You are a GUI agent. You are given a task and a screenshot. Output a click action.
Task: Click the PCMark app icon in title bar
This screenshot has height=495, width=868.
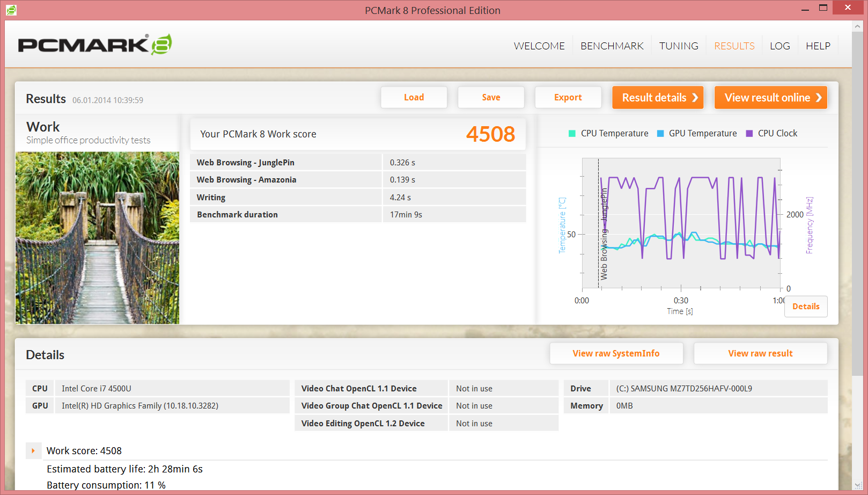pos(11,10)
